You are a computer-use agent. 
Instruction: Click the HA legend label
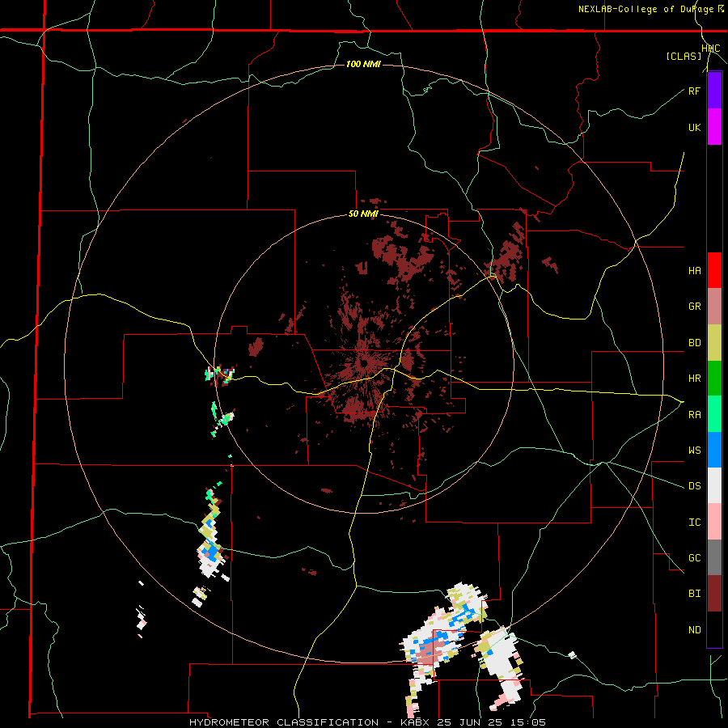[694, 270]
